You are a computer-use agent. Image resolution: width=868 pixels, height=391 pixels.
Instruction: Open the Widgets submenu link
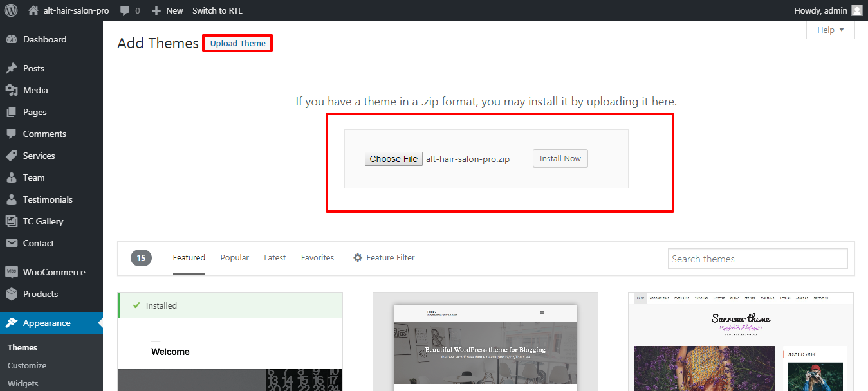23,383
